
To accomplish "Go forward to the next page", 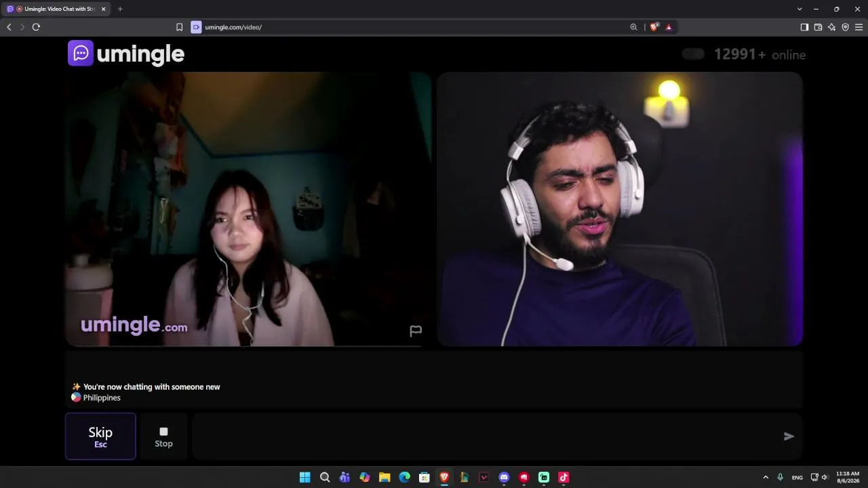I will 22,27.
